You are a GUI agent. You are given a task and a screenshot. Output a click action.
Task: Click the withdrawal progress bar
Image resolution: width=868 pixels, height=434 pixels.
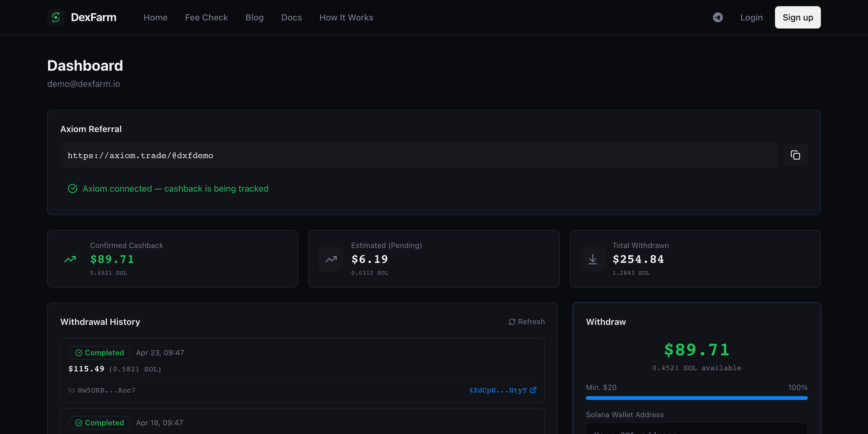click(697, 398)
